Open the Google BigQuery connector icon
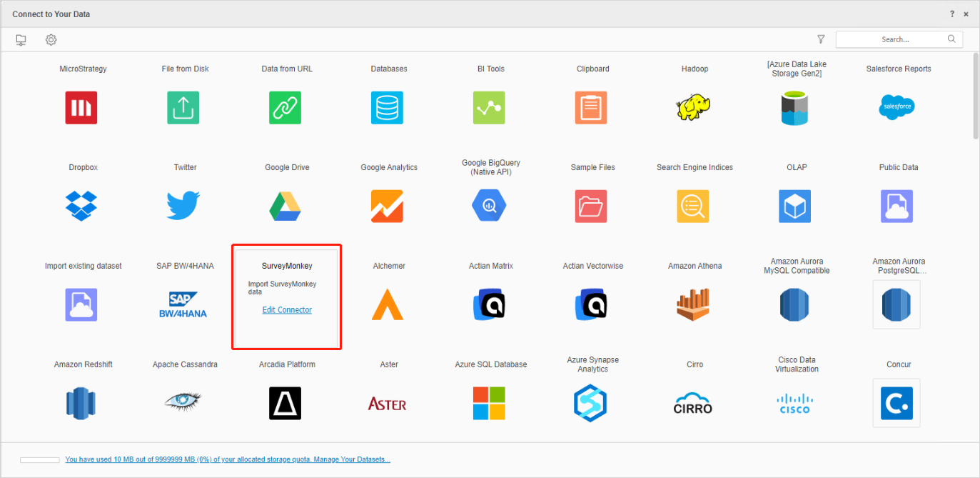Viewport: 980px width, 478px height. [489, 206]
